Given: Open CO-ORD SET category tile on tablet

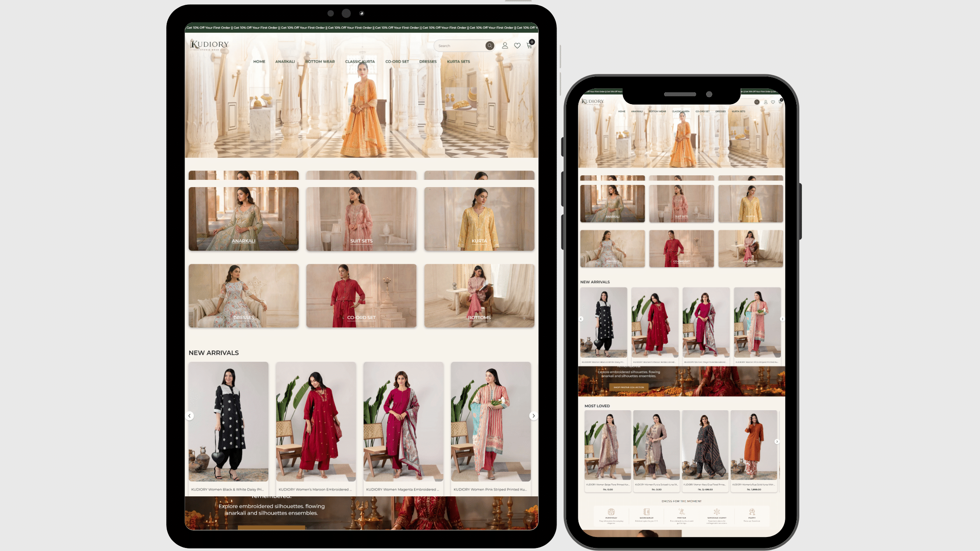Looking at the screenshot, I should (361, 296).
